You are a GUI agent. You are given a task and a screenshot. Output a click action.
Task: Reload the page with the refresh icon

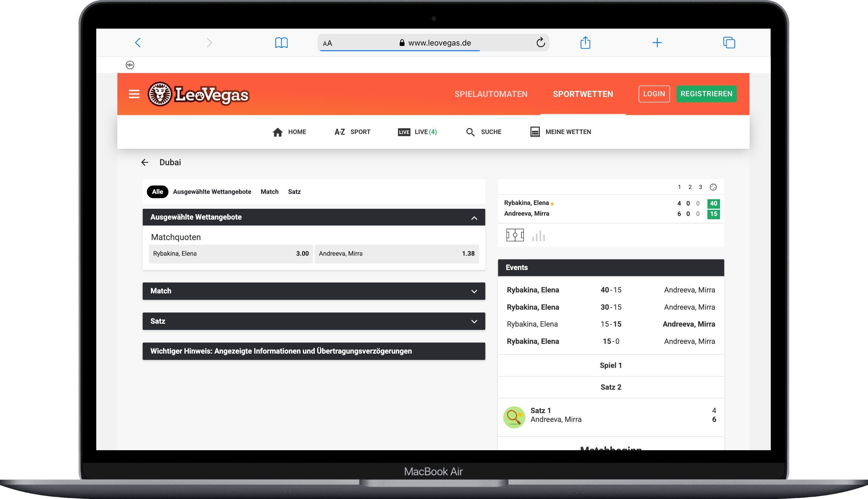pyautogui.click(x=540, y=43)
